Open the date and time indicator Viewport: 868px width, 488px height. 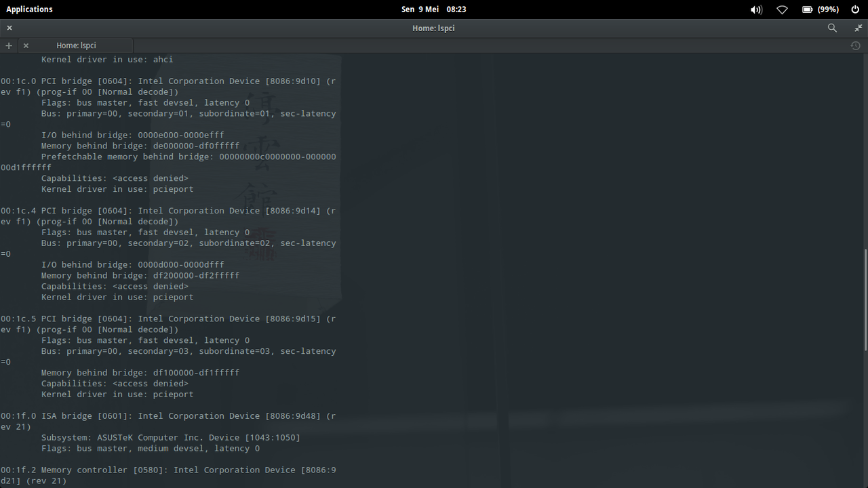click(x=434, y=9)
